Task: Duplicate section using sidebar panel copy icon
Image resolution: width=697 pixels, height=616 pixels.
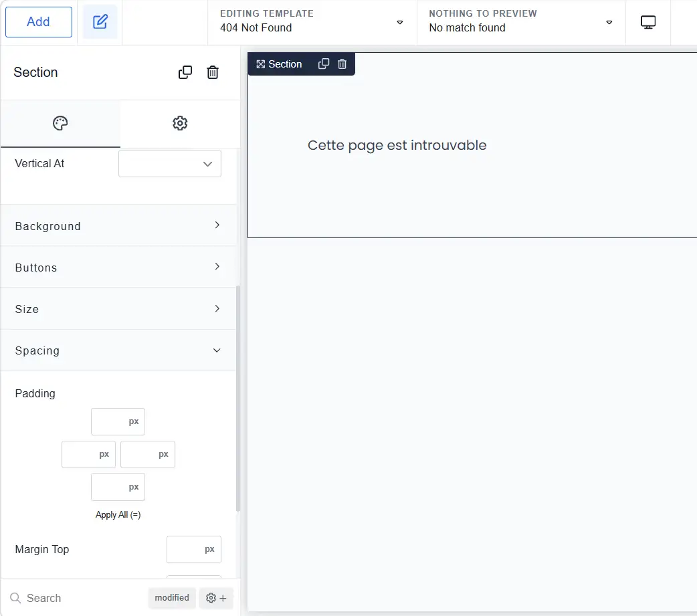Action: 185,72
